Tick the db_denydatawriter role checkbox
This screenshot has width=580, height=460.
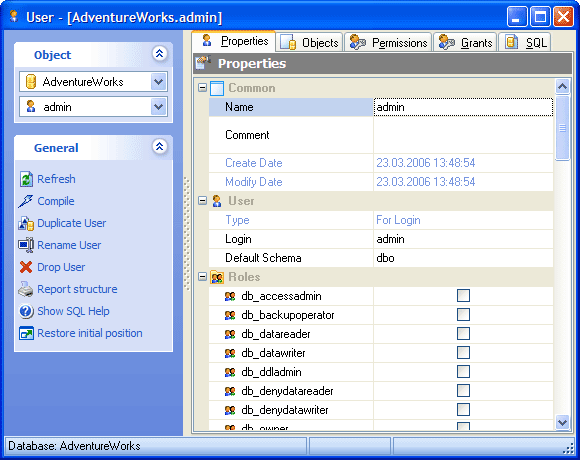463,410
